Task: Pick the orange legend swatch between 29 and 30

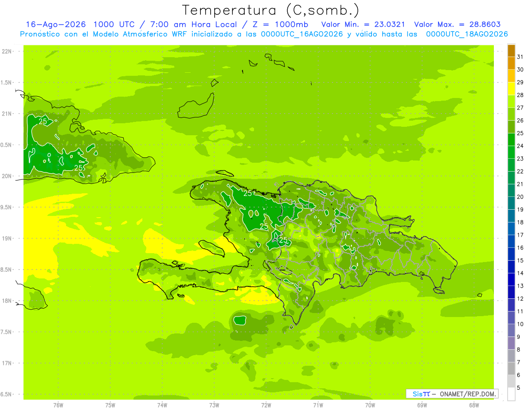Action: click(x=511, y=76)
